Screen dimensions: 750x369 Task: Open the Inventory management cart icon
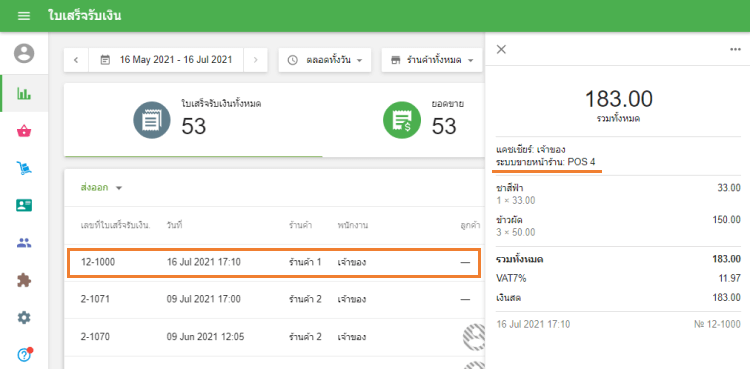click(24, 168)
